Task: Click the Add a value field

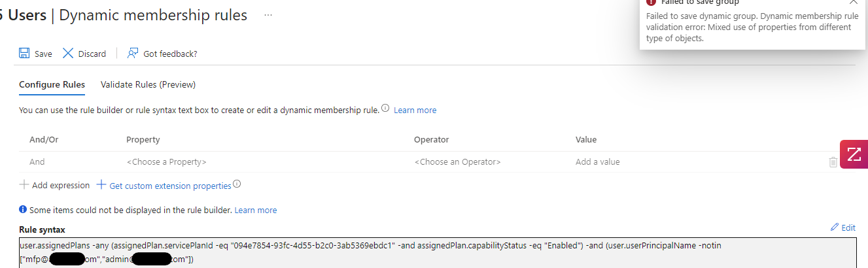Action: point(598,162)
